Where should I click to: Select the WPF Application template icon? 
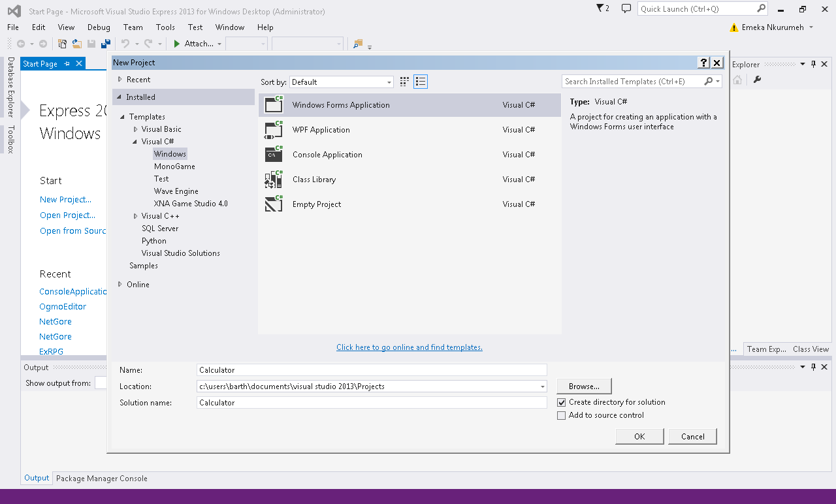click(x=274, y=129)
